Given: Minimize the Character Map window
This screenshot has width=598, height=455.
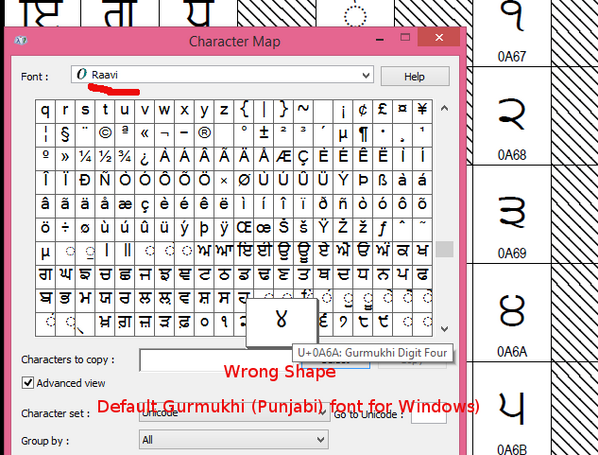Looking at the screenshot, I should [379, 39].
